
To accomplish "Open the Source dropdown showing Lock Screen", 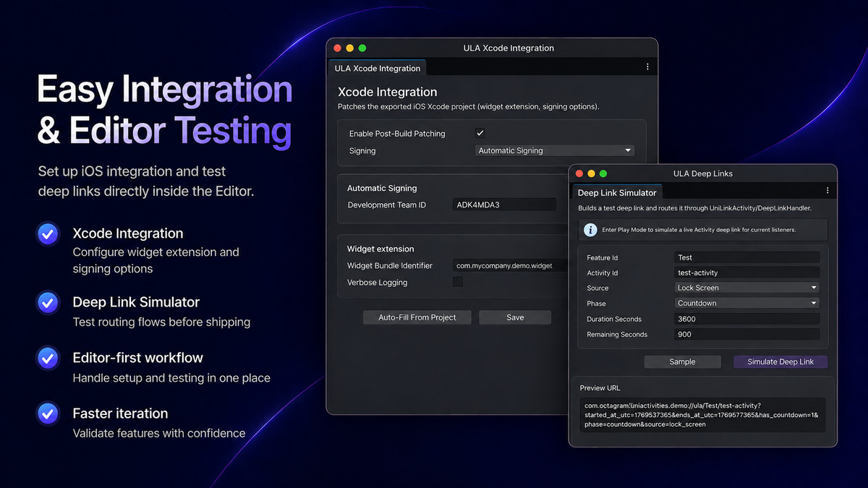I will (746, 288).
